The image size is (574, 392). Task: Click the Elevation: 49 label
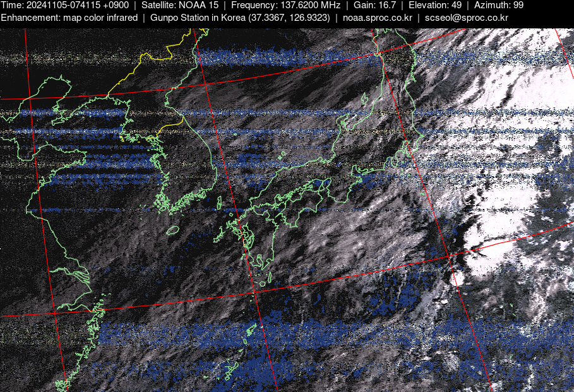pos(435,5)
